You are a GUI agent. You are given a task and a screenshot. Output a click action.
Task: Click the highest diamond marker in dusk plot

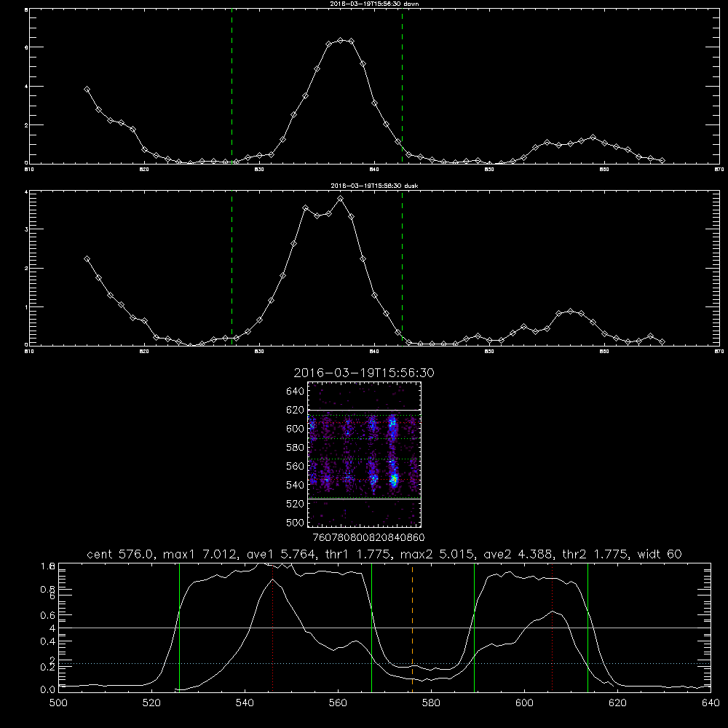point(340,198)
